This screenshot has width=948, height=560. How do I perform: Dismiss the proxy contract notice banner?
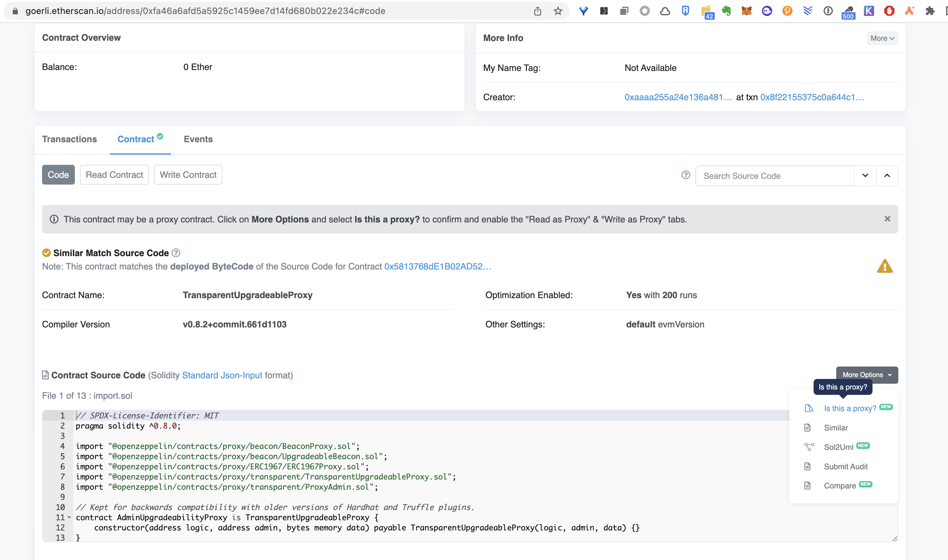887,219
